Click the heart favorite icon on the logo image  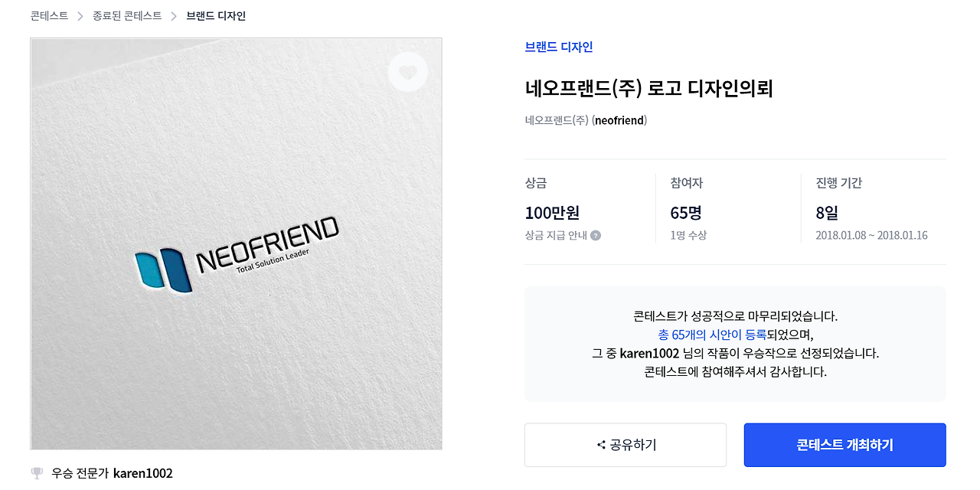pos(408,72)
